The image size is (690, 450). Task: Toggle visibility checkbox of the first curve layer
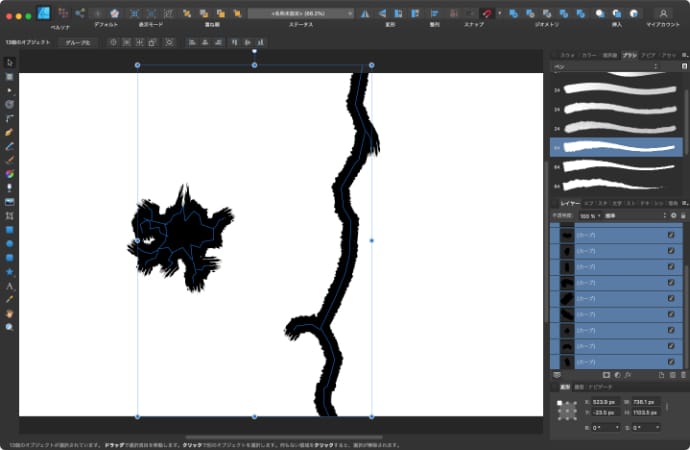(x=671, y=235)
